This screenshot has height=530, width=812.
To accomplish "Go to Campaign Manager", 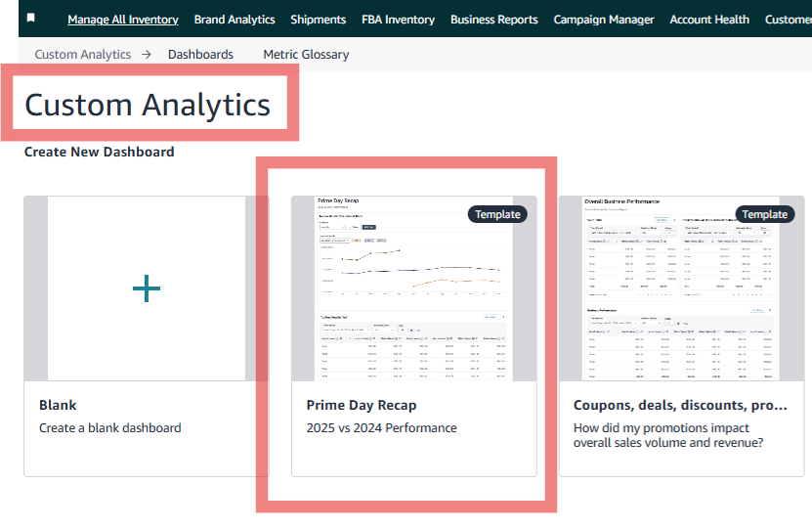I will pyautogui.click(x=603, y=20).
